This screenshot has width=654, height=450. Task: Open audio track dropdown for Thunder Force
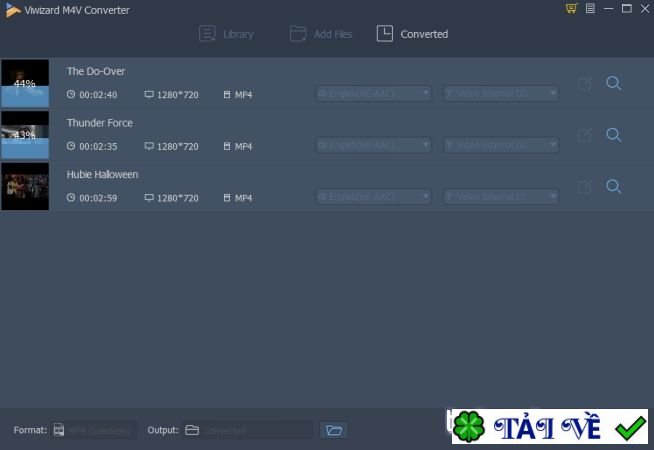(374, 145)
